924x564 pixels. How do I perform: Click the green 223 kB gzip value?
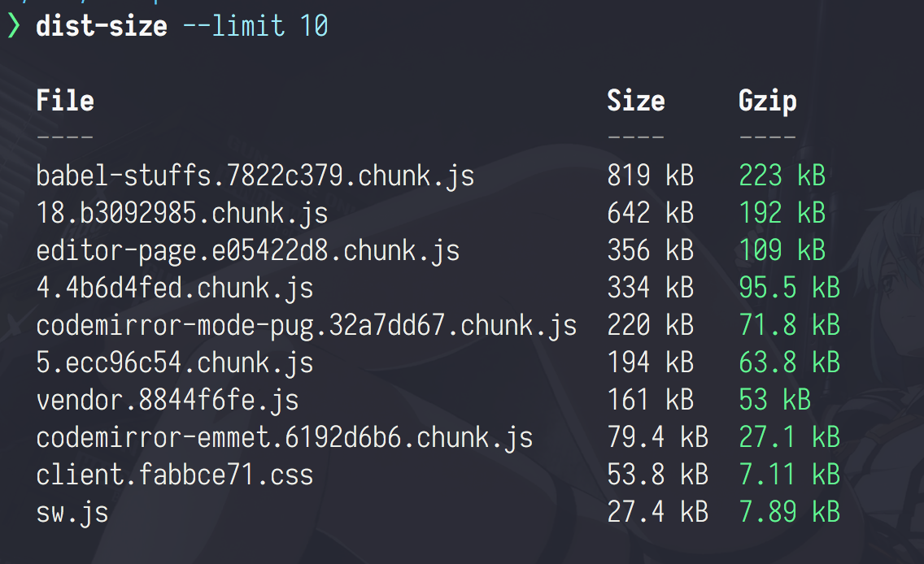pyautogui.click(x=782, y=176)
